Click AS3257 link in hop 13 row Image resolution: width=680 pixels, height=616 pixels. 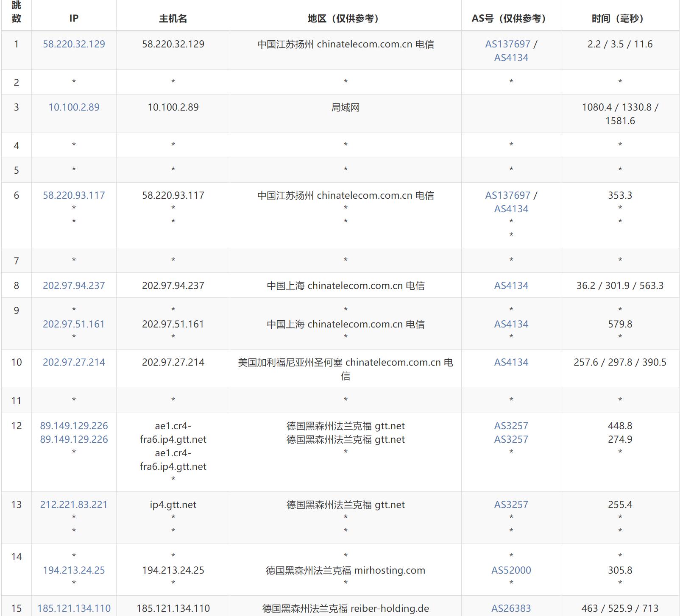tap(511, 505)
